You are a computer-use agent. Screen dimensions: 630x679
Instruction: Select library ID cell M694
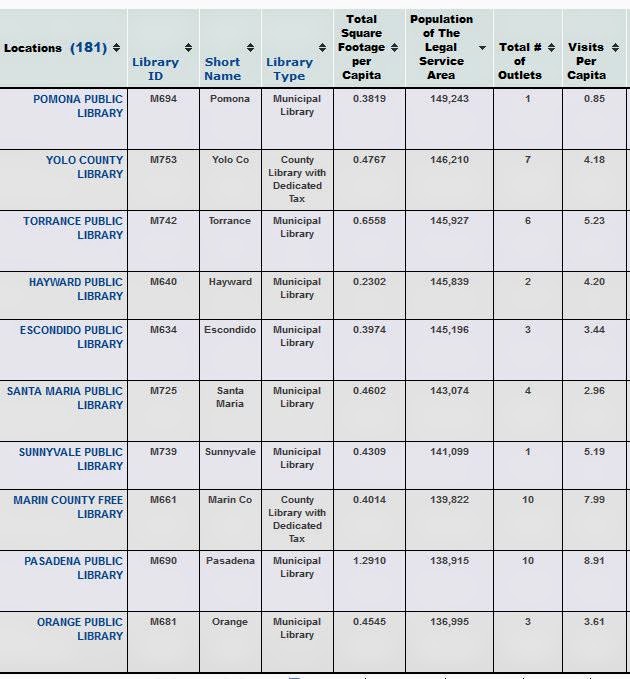163,99
